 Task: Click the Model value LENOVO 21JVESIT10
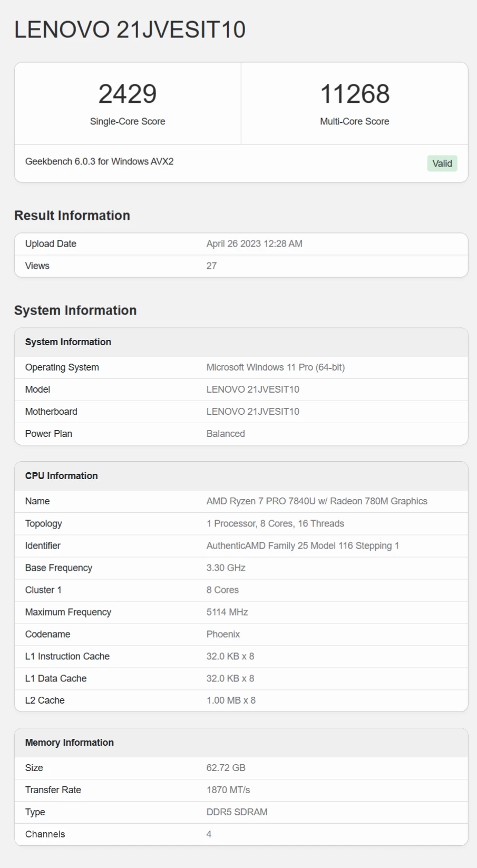point(252,389)
